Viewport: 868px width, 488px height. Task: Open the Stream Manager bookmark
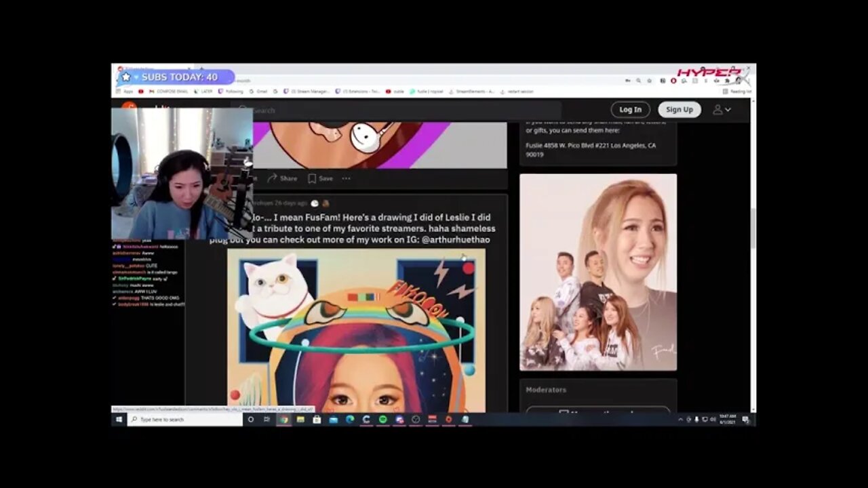[x=307, y=91]
